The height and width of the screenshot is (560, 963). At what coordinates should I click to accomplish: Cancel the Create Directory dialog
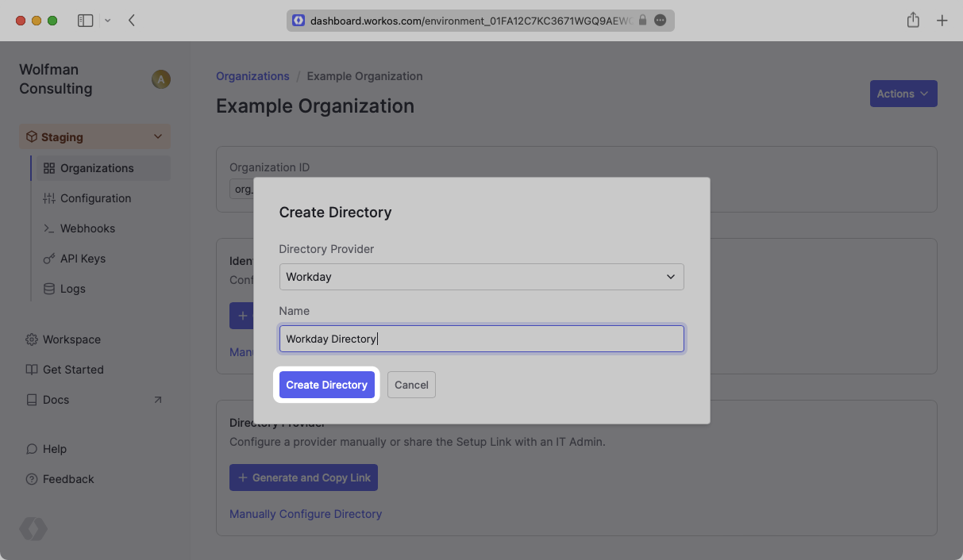point(411,385)
